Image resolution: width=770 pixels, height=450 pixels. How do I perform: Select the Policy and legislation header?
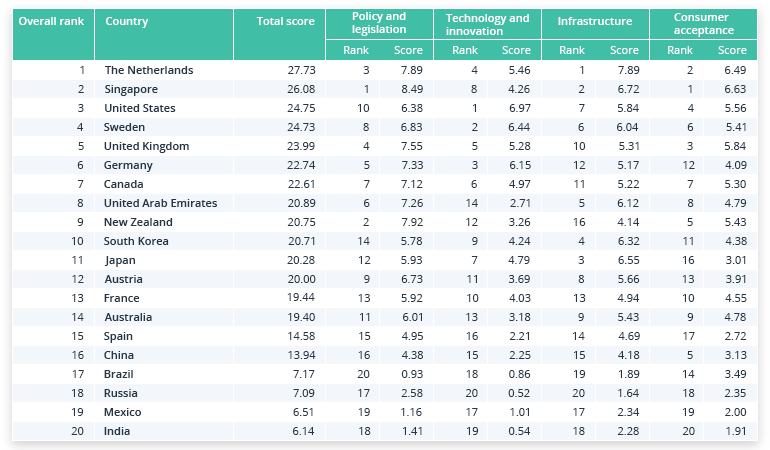[x=380, y=23]
